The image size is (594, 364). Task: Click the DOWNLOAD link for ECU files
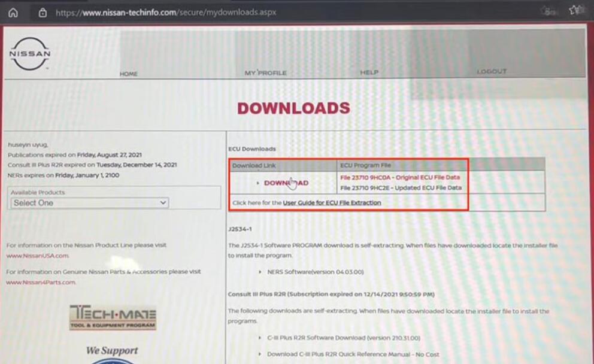[x=286, y=183]
